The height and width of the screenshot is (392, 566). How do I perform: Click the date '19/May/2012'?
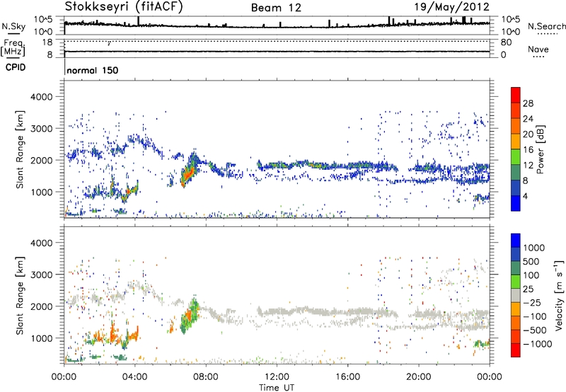pos(451,7)
